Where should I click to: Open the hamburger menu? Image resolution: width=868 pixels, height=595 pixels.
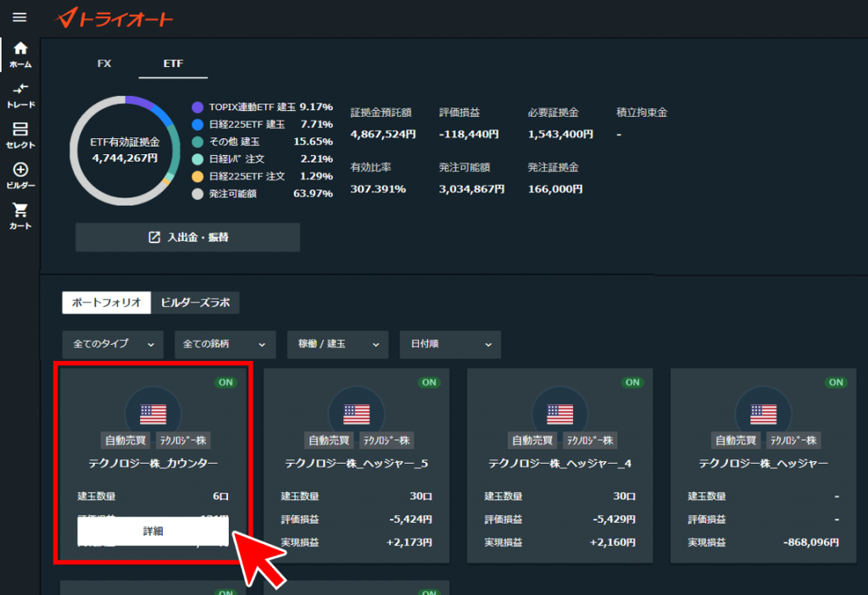19,17
